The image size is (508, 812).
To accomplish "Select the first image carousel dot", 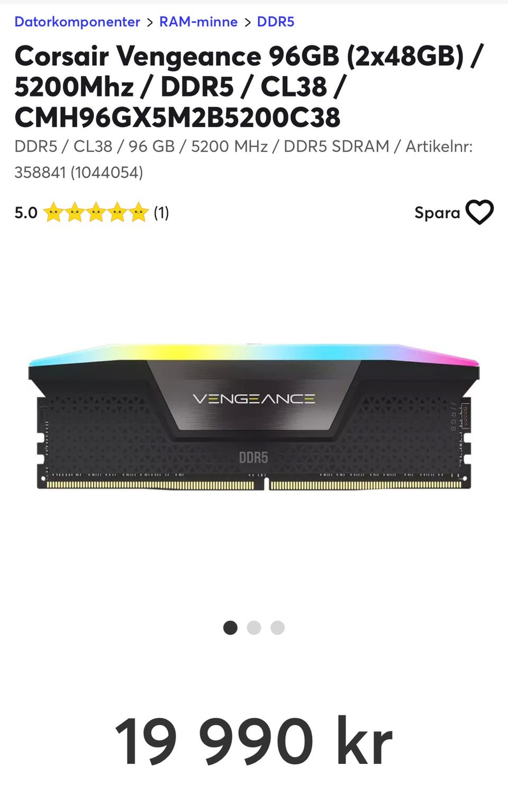I will coord(230,628).
